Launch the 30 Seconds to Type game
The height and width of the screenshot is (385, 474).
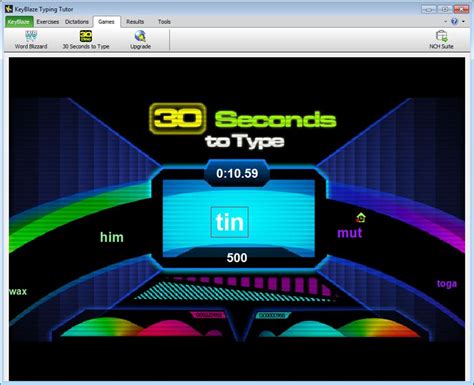86,39
